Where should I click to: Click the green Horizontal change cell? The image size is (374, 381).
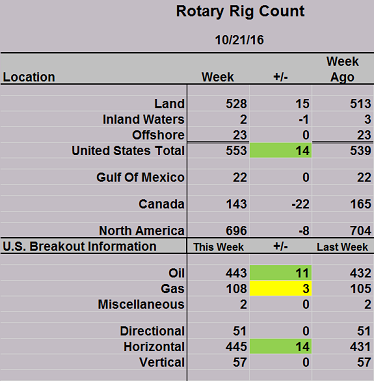[x=281, y=346]
